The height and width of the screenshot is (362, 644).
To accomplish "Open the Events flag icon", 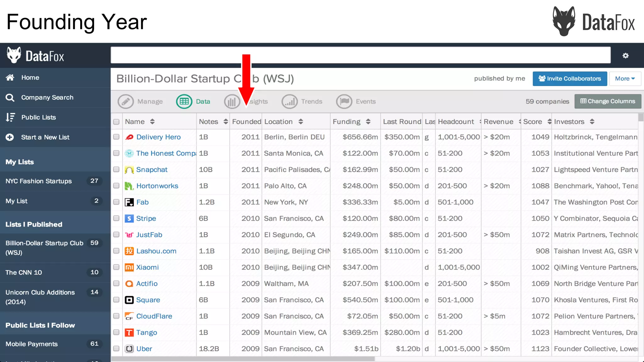I will [344, 101].
